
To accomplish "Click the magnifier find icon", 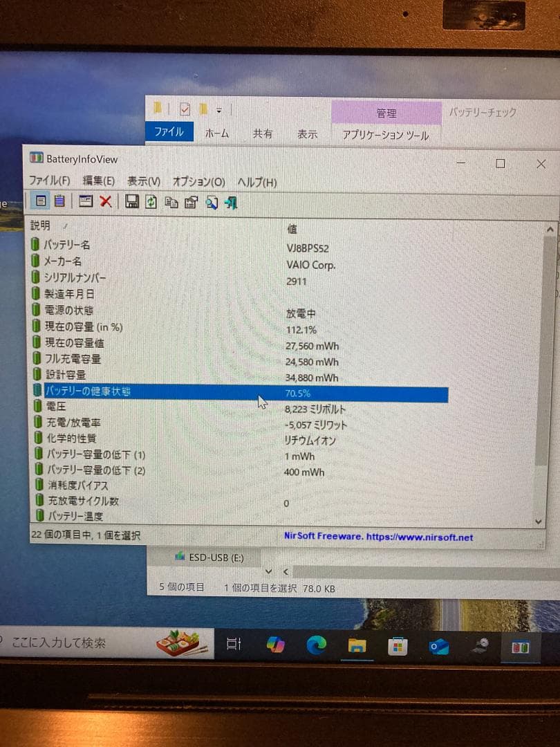I will coord(212,203).
